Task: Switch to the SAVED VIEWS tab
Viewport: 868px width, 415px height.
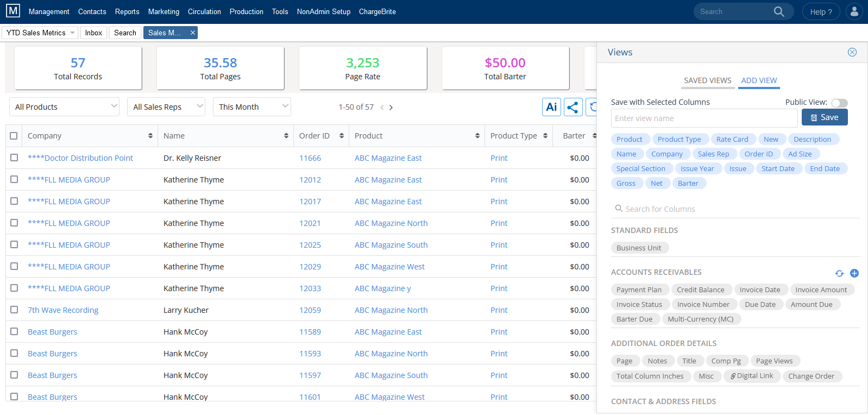Action: pyautogui.click(x=707, y=80)
